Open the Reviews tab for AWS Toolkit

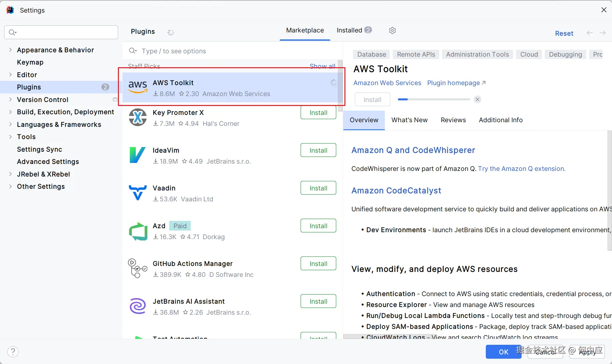coord(453,120)
